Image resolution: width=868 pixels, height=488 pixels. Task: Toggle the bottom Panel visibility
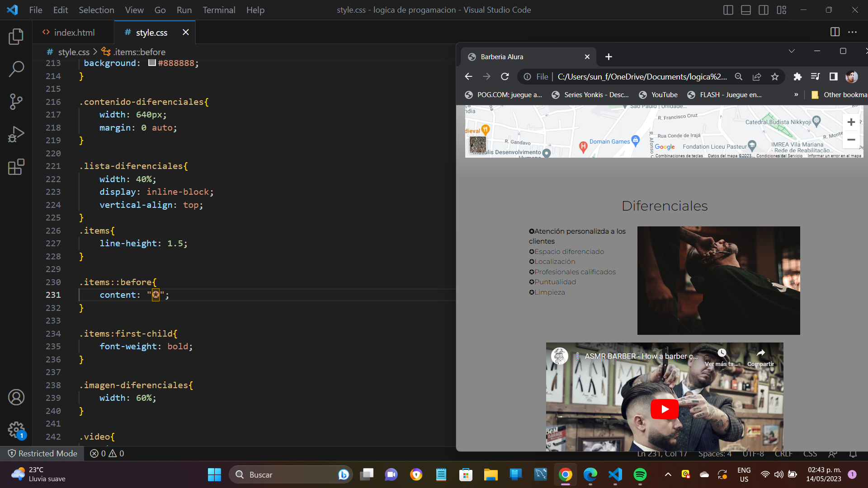(x=746, y=10)
